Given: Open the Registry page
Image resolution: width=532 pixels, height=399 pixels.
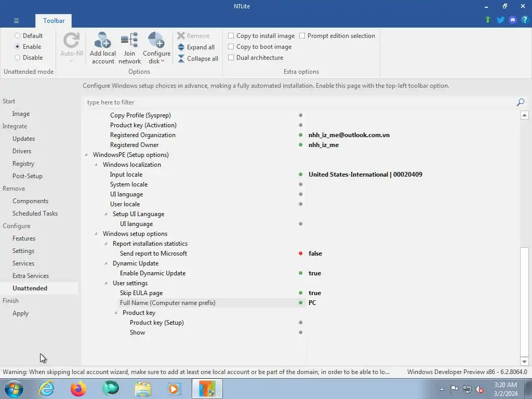Looking at the screenshot, I should tap(23, 164).
